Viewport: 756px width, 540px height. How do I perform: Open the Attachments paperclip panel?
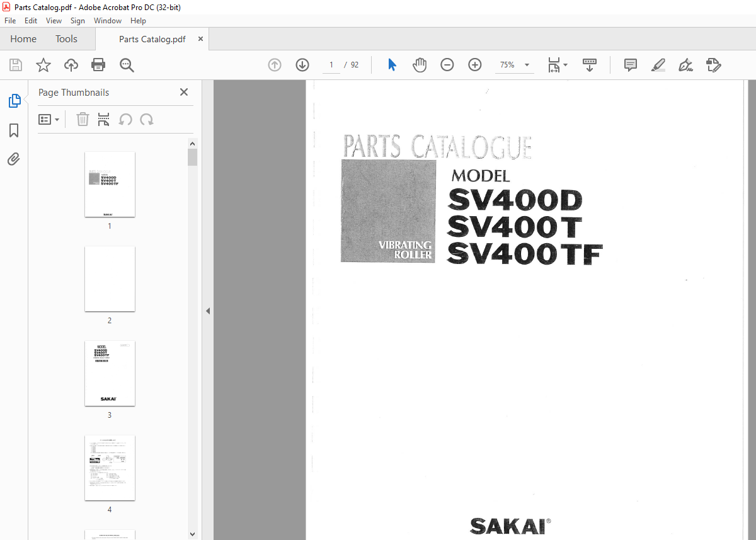pos(14,159)
